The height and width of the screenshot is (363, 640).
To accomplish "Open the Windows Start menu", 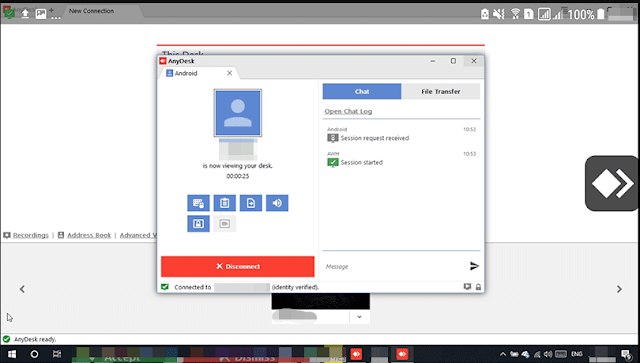I will tap(12, 354).
